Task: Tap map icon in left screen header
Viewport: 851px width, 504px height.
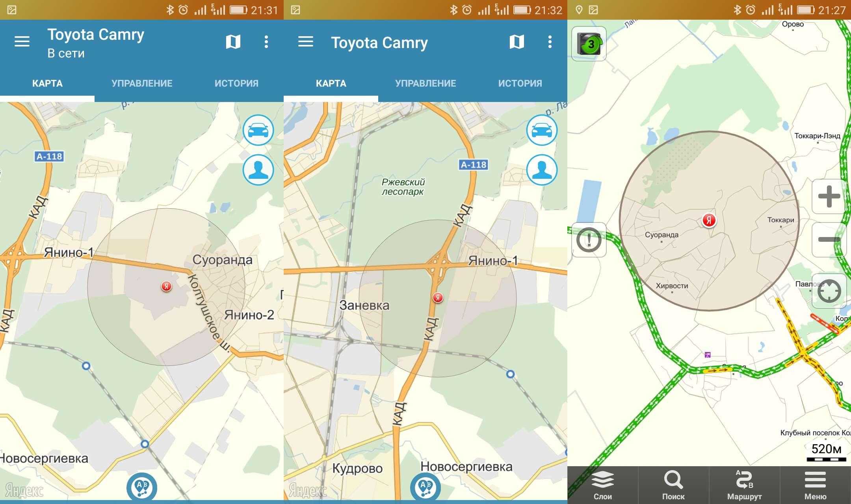Action: coord(233,41)
